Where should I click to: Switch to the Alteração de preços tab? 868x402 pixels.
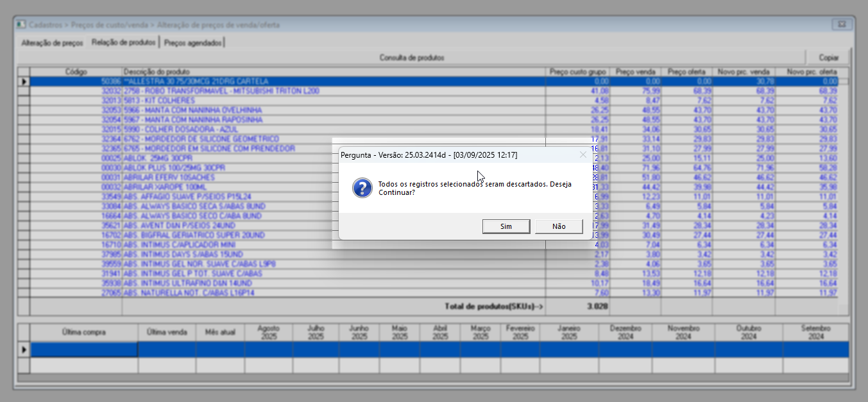(x=52, y=43)
